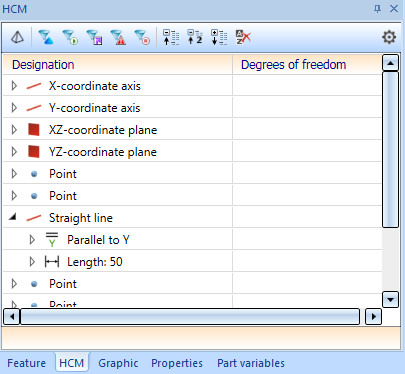Open HCM settings gear

389,37
